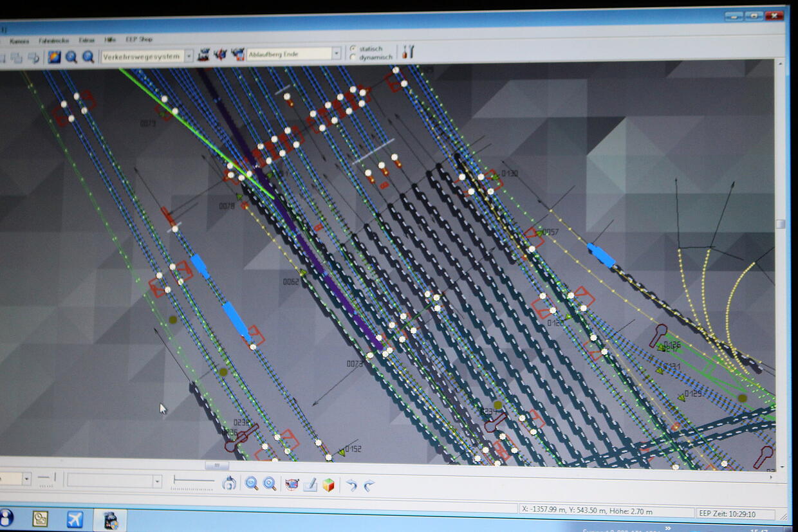Screen dimensions: 798x532
Task: Click second camera position icon with red arrows
Action: coord(221,55)
